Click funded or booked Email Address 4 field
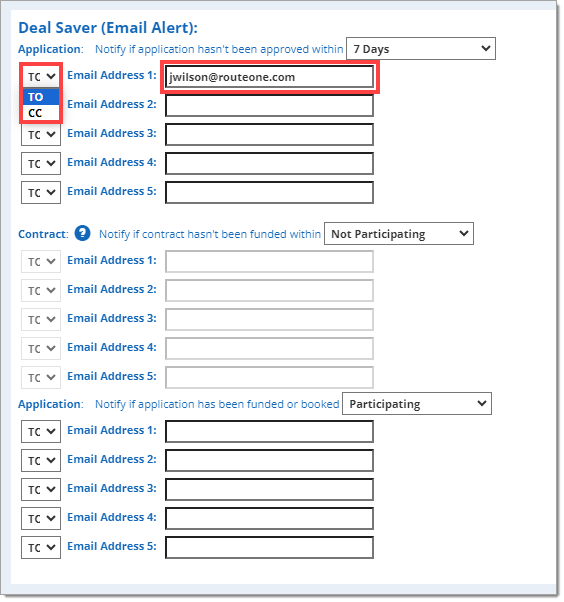The height and width of the screenshot is (602, 564). tap(270, 518)
